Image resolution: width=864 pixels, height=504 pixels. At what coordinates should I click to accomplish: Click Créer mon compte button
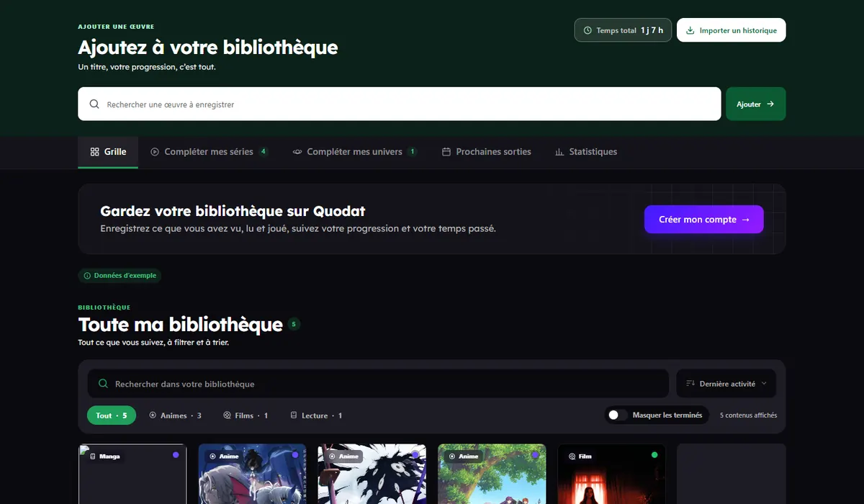[704, 220]
